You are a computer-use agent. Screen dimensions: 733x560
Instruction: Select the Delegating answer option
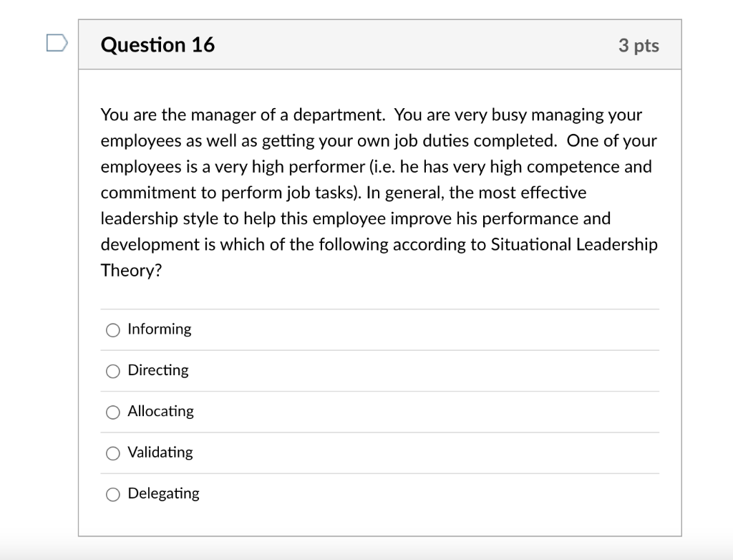pyautogui.click(x=112, y=493)
